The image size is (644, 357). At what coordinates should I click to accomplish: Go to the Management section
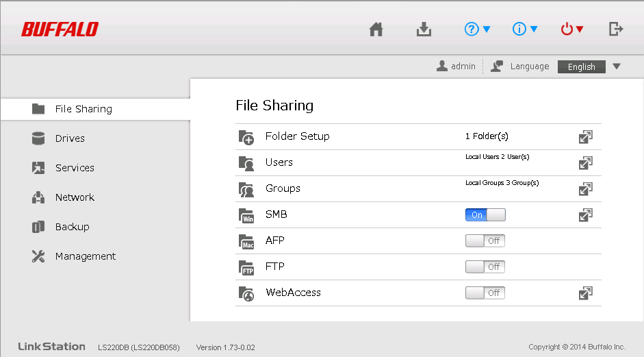(85, 256)
